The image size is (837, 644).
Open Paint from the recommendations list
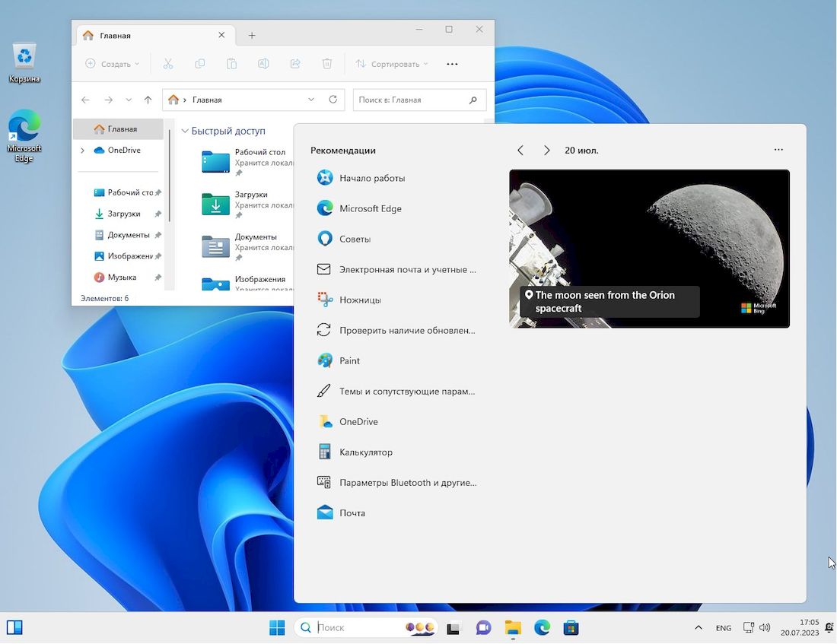pos(349,360)
